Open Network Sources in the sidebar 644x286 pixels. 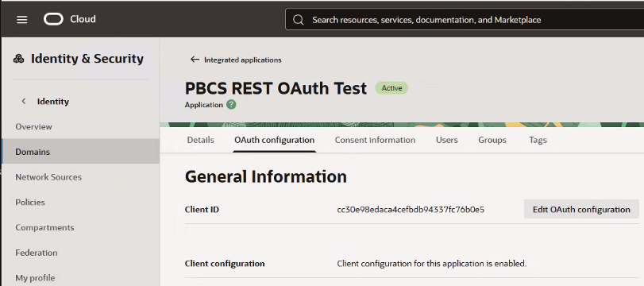click(x=48, y=177)
